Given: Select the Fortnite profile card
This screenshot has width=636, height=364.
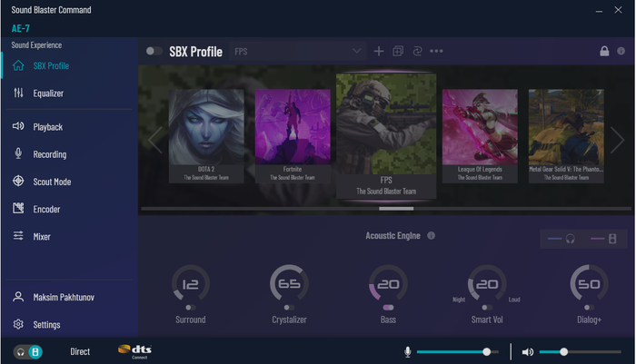Looking at the screenshot, I should point(293,136).
